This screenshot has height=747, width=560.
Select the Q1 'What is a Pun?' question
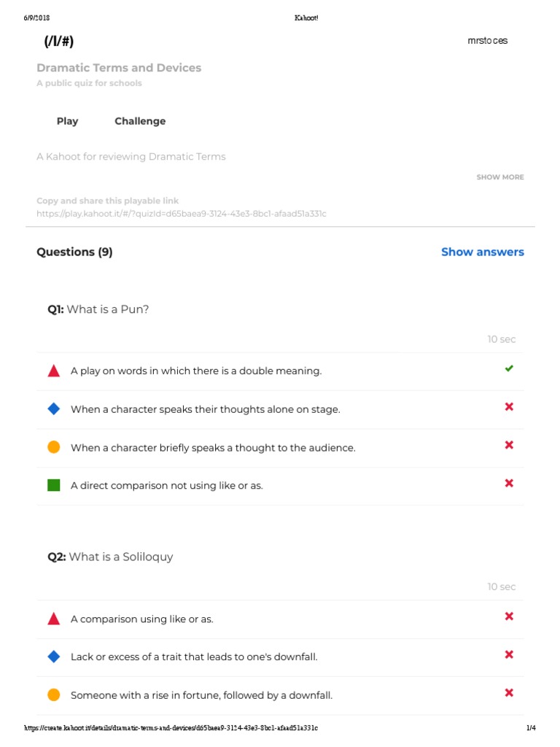coord(98,309)
